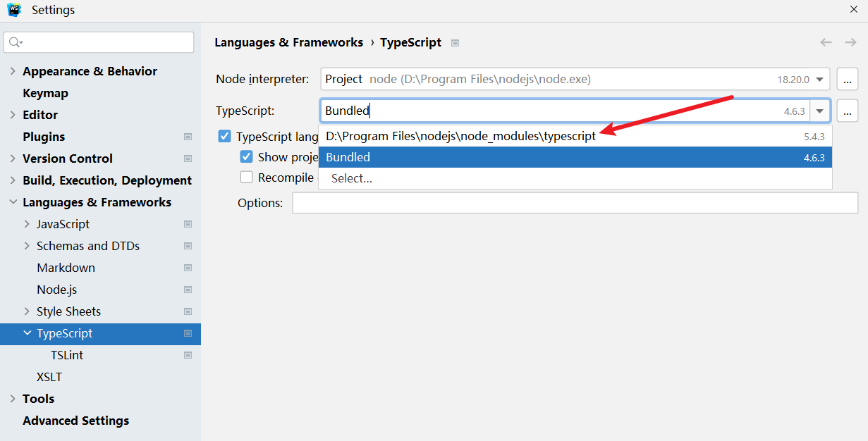Screen dimensions: 868x441
Task: Expand Build, Execution, Deployment section
Action: [13, 180]
